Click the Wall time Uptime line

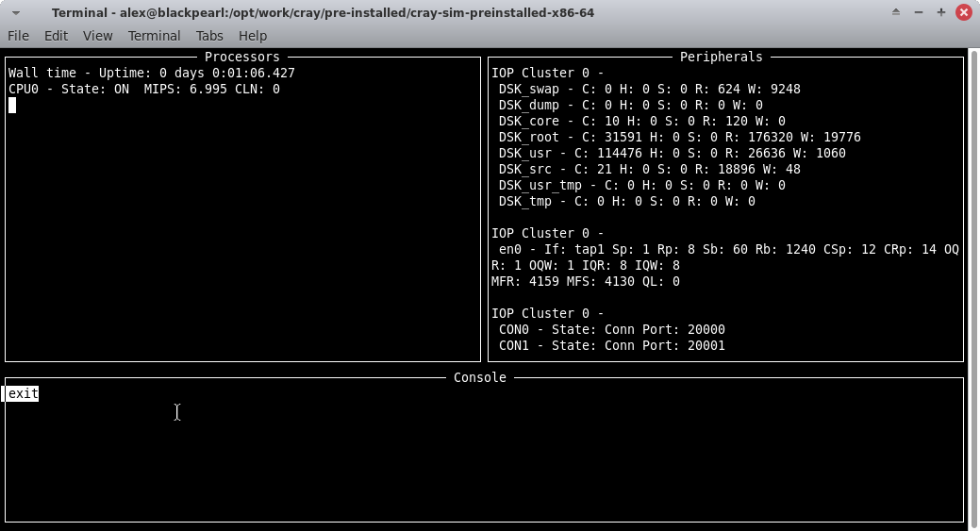(151, 73)
